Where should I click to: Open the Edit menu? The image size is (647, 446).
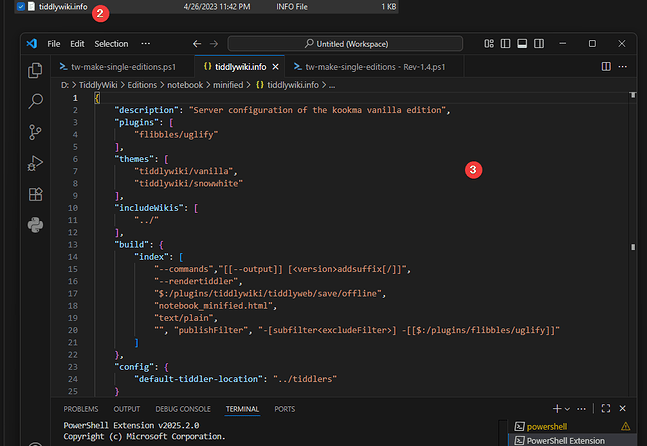(77, 44)
